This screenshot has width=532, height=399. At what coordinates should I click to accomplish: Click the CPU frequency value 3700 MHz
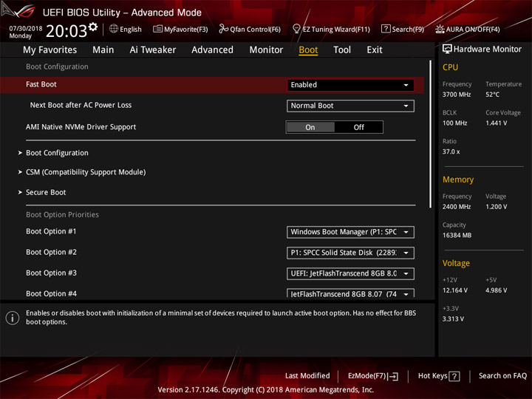click(457, 95)
